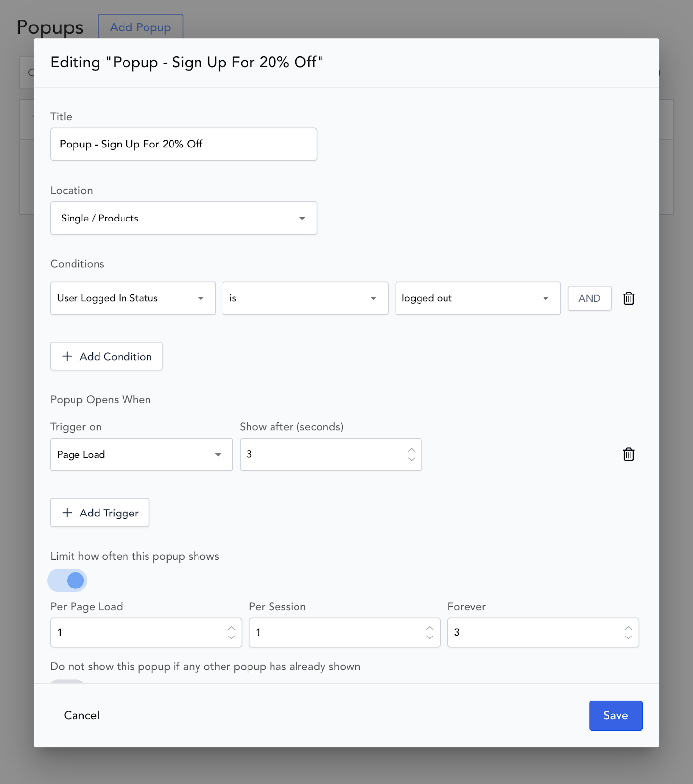Increase the Per Session limit
Image resolution: width=693 pixels, height=784 pixels.
(x=430, y=628)
